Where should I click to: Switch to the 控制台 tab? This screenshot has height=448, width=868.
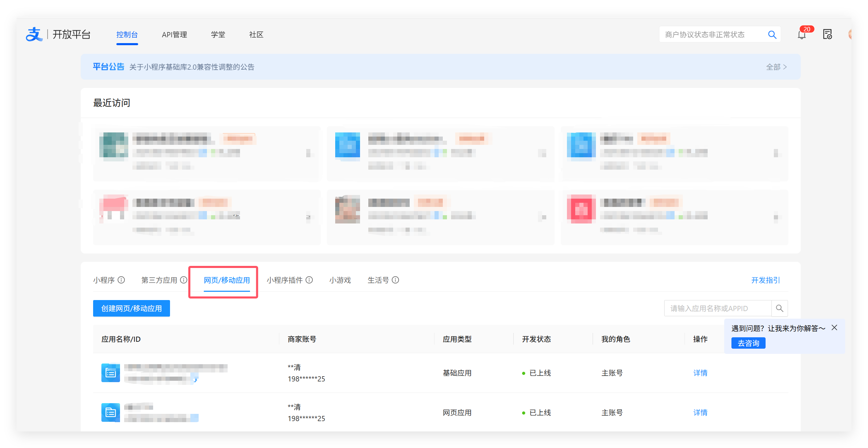click(127, 34)
